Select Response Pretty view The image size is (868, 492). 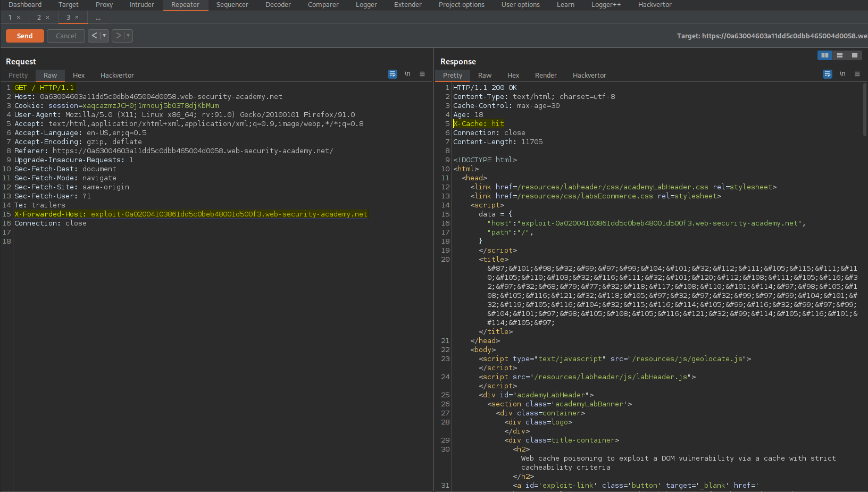pyautogui.click(x=453, y=76)
